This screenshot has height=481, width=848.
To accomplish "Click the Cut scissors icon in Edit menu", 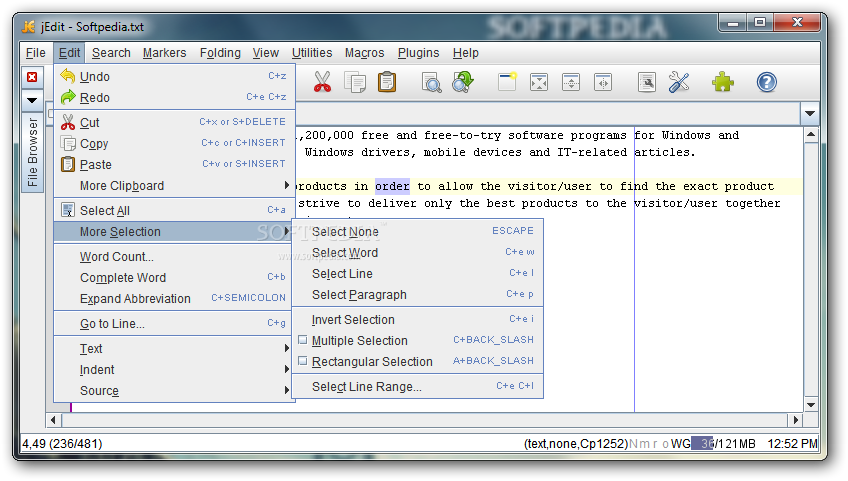I will (x=68, y=122).
